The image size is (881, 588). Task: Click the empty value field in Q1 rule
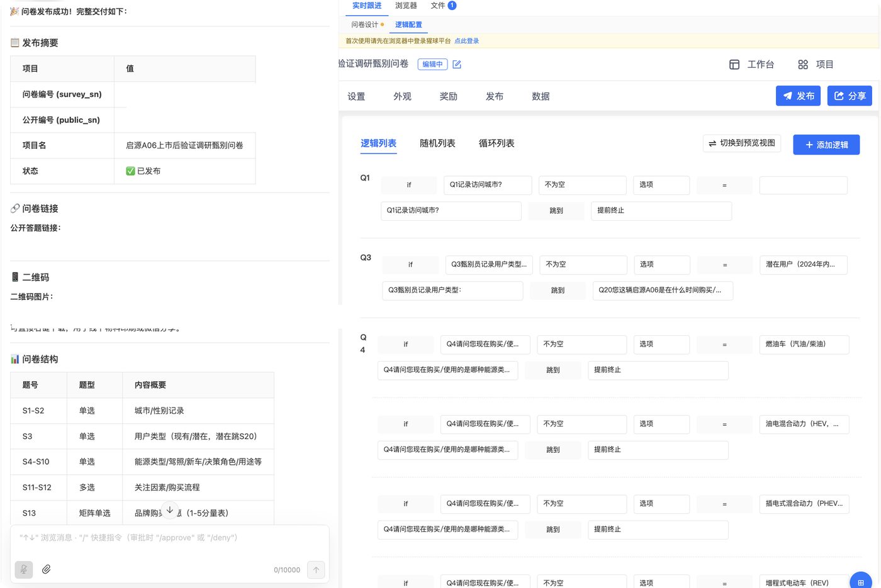point(803,185)
